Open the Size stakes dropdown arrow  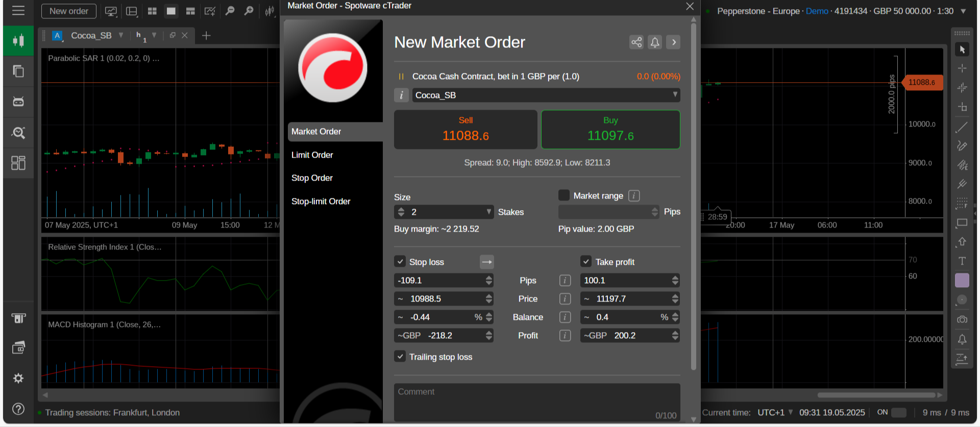coord(488,212)
